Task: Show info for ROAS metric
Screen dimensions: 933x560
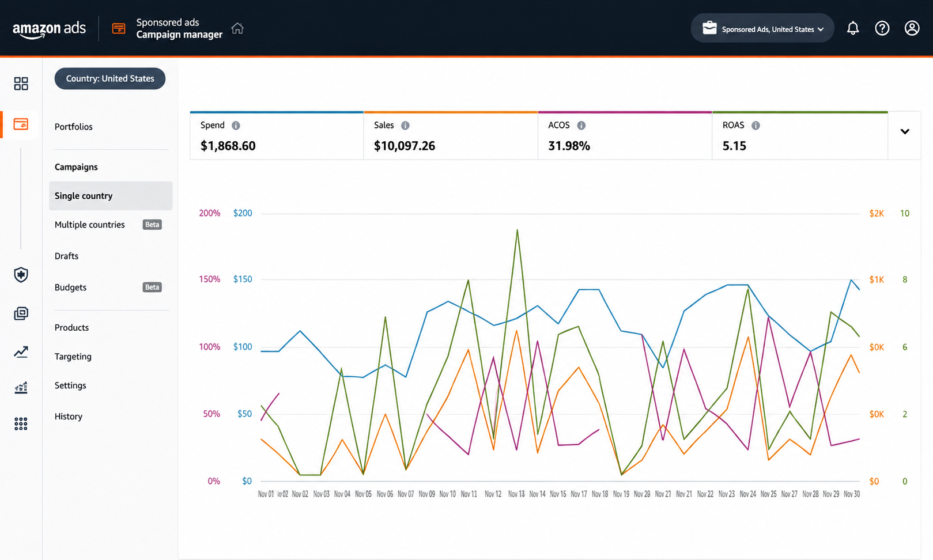Action: [756, 126]
